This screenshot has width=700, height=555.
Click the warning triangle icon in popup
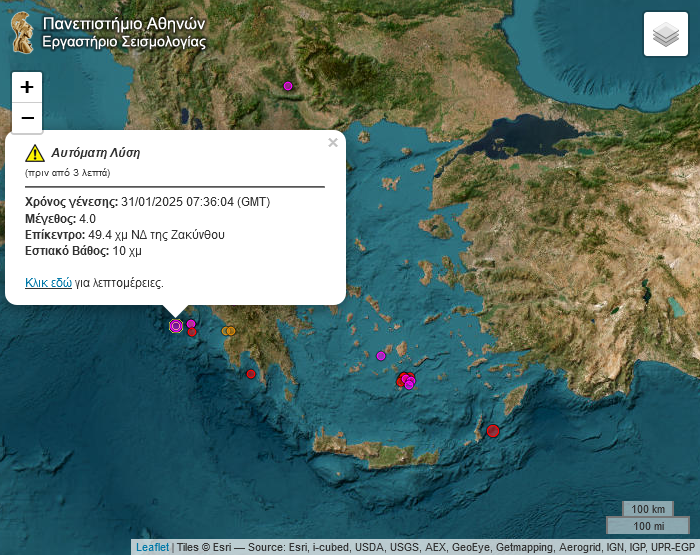click(x=35, y=153)
